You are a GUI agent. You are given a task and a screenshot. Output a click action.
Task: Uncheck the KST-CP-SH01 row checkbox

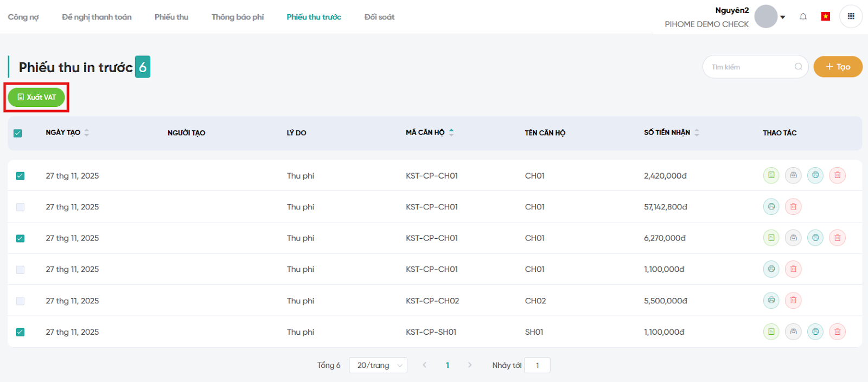[x=20, y=332]
